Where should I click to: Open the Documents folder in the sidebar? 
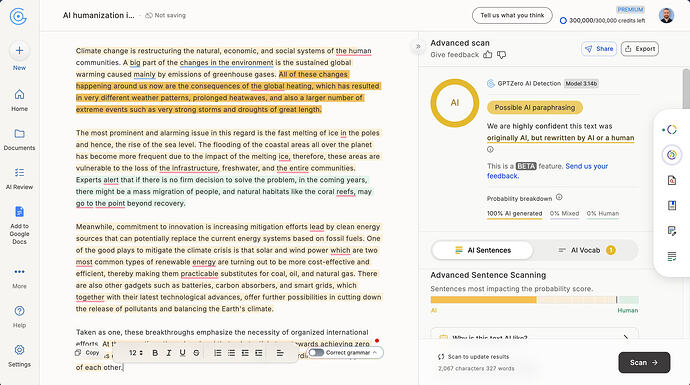point(19,139)
